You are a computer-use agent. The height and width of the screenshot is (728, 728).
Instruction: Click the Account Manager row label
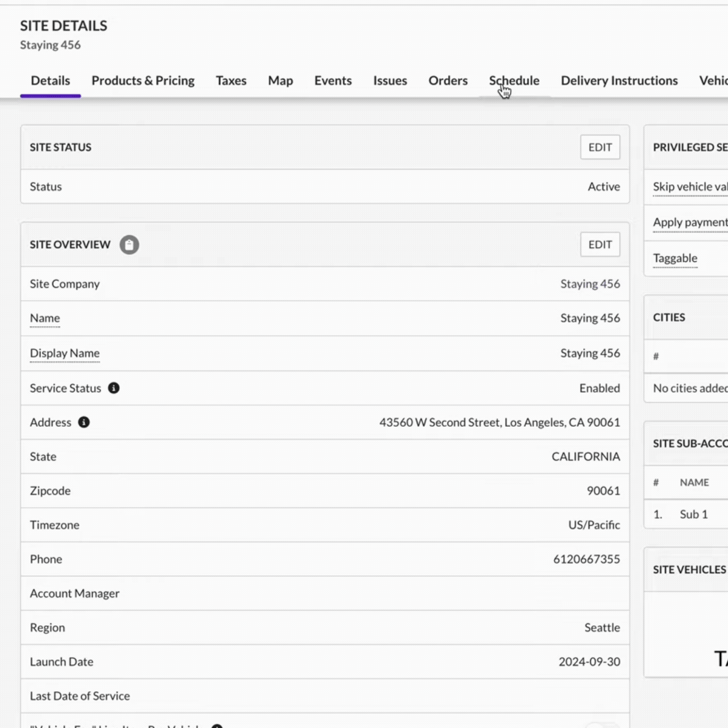click(x=75, y=593)
